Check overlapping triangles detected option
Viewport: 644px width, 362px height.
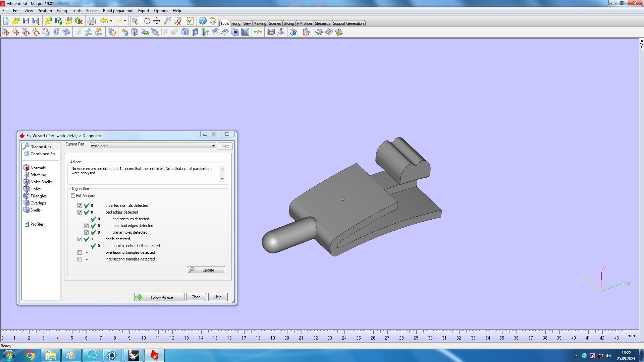tap(79, 252)
